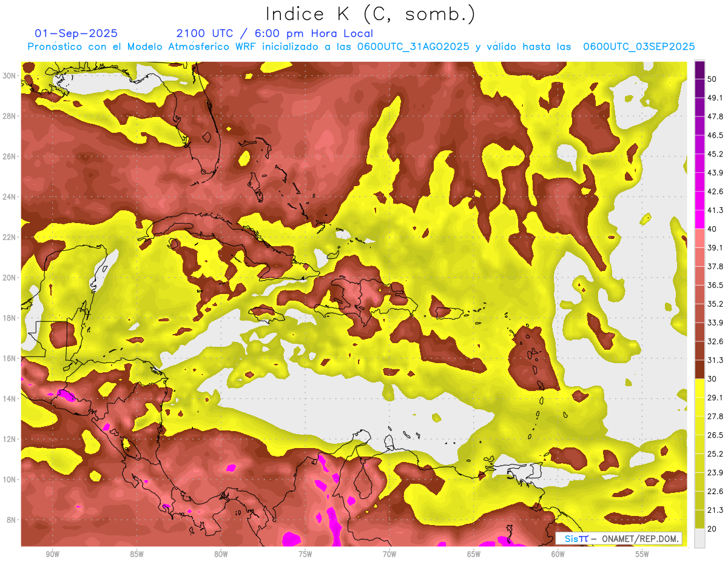Click the '65W' longitude label
Image resolution: width=728 pixels, height=562 pixels.
[474, 554]
